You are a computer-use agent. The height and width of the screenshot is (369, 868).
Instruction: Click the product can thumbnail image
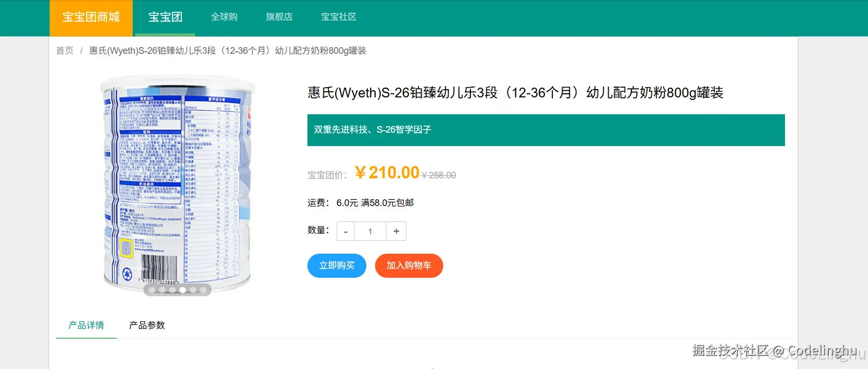(177, 184)
